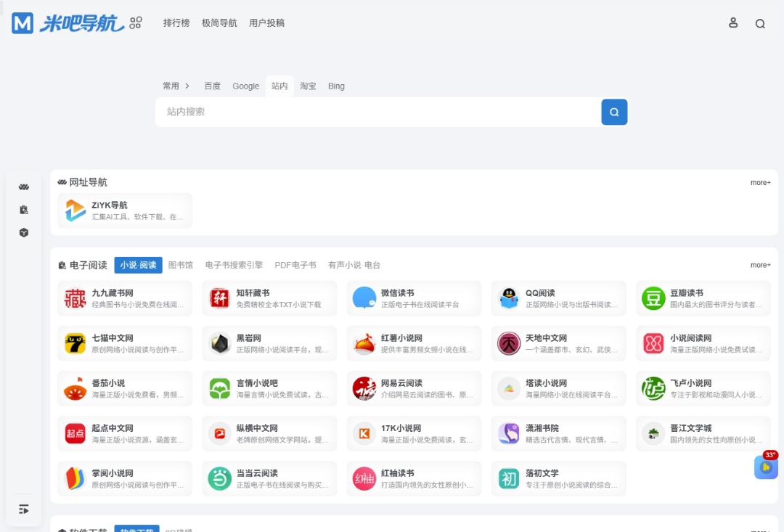784x532 pixels.
Task: Open 塔读小说网 site icon
Action: (x=509, y=388)
